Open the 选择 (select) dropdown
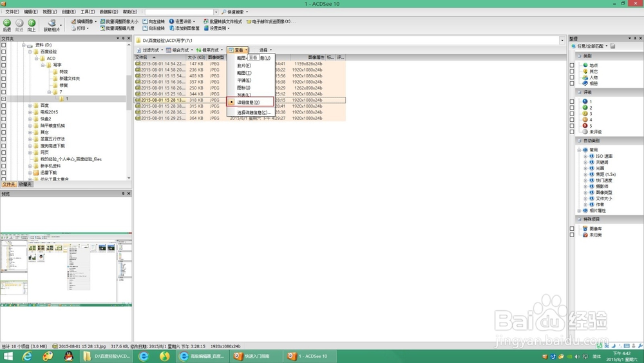 tap(265, 50)
